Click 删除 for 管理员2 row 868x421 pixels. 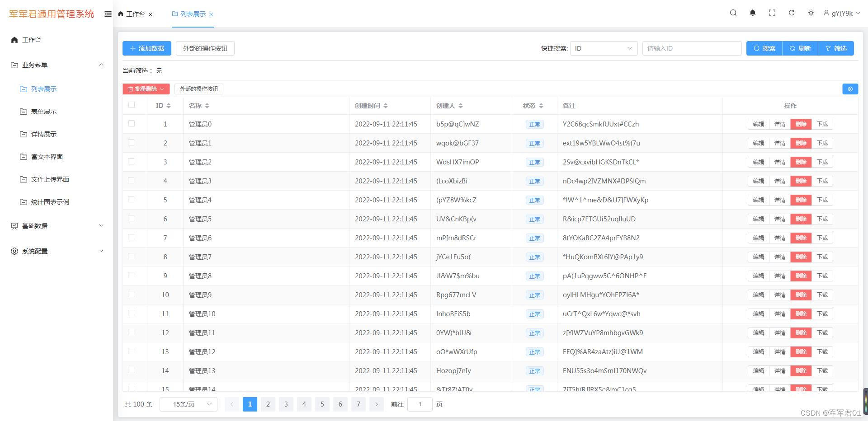pyautogui.click(x=801, y=162)
